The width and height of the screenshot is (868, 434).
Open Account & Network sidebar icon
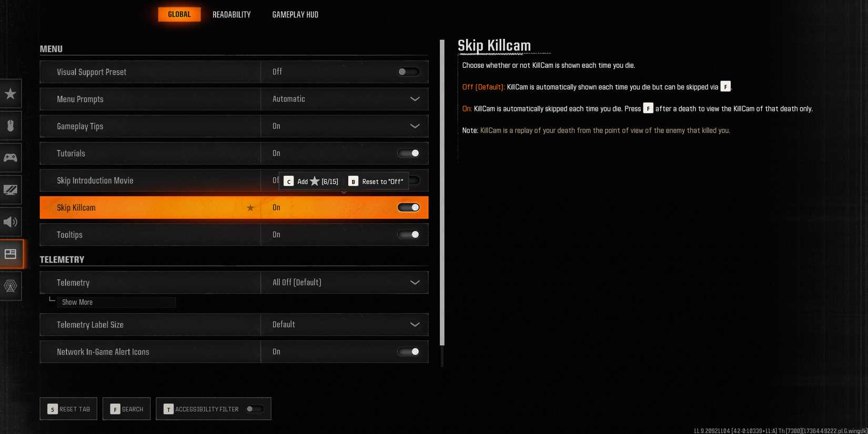pos(11,286)
